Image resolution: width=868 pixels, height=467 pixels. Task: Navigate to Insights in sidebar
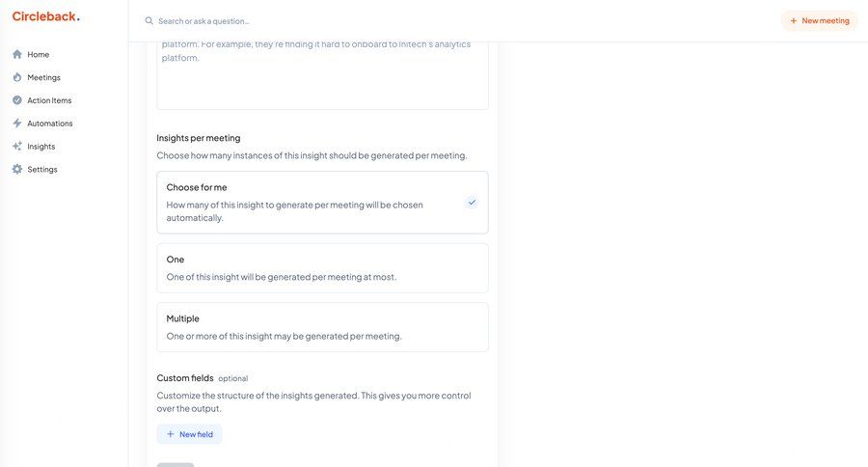[41, 147]
